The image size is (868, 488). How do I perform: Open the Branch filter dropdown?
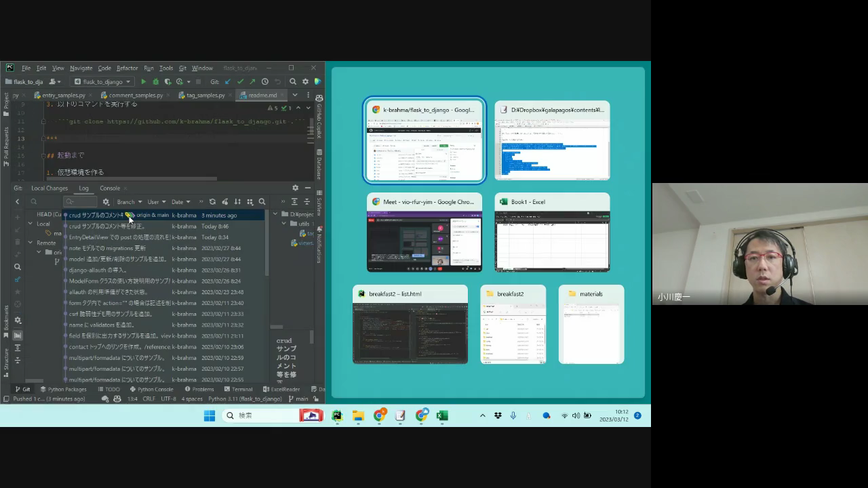(129, 202)
